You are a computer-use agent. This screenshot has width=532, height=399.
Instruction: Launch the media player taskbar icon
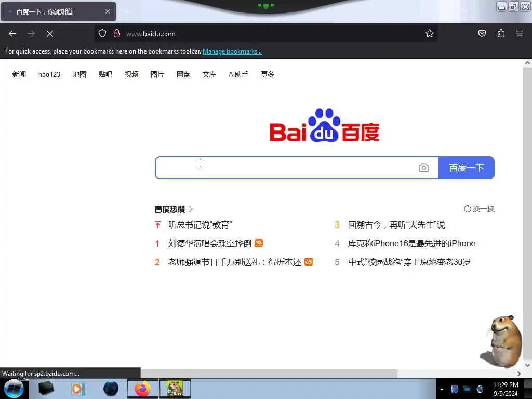(x=77, y=389)
